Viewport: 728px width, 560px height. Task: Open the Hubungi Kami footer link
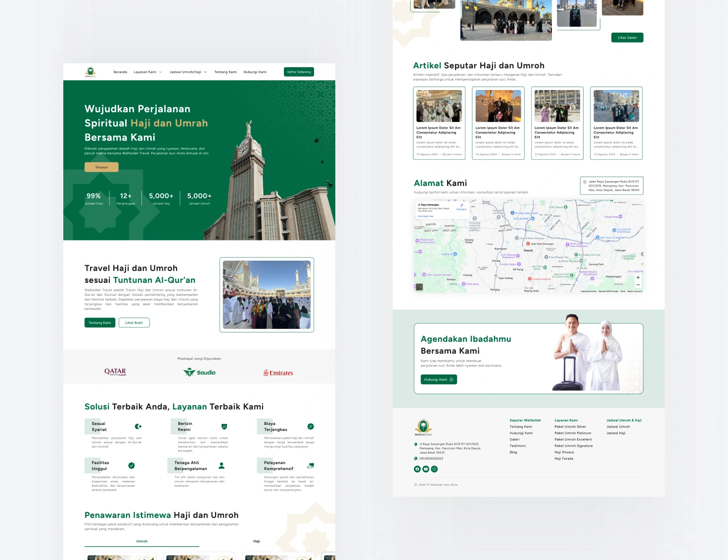coord(521,433)
